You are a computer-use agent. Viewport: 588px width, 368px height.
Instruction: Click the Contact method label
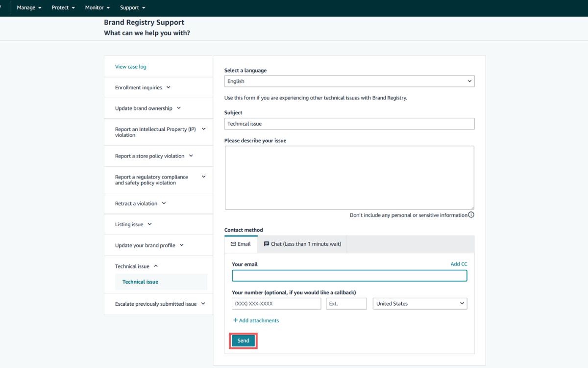click(244, 230)
